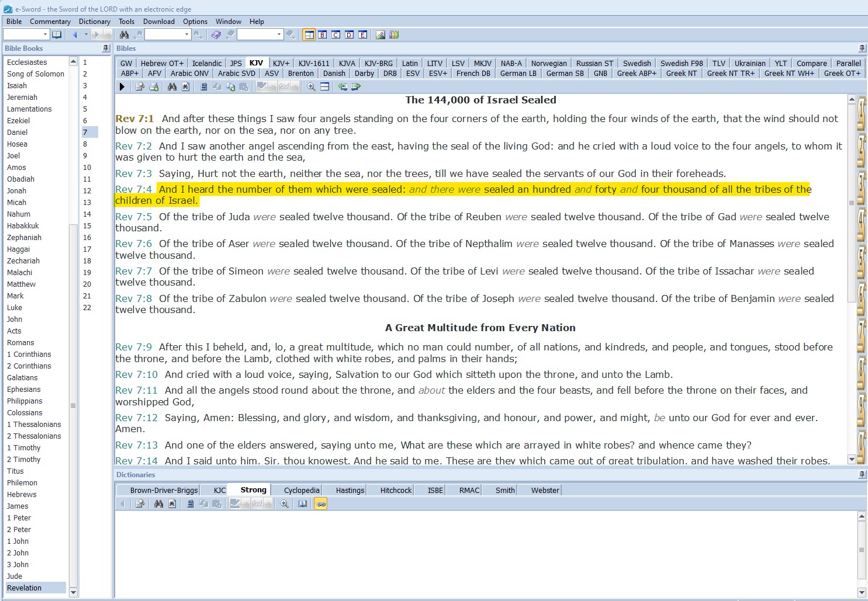Pin the Bible Books panel
Screen dimensions: 868x601
tap(106, 48)
